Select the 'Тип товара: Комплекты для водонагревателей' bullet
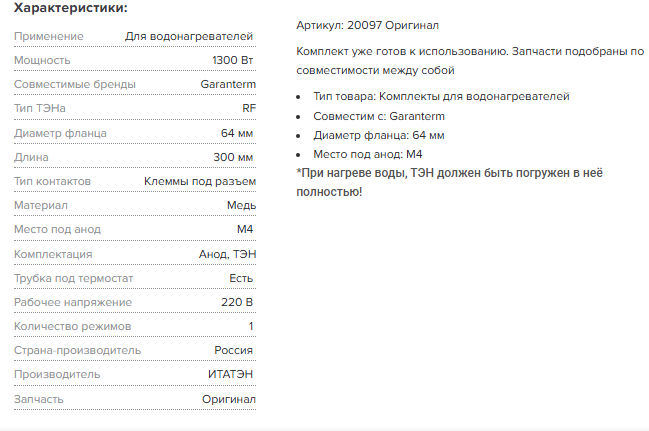This screenshot has width=649, height=431. point(441,96)
